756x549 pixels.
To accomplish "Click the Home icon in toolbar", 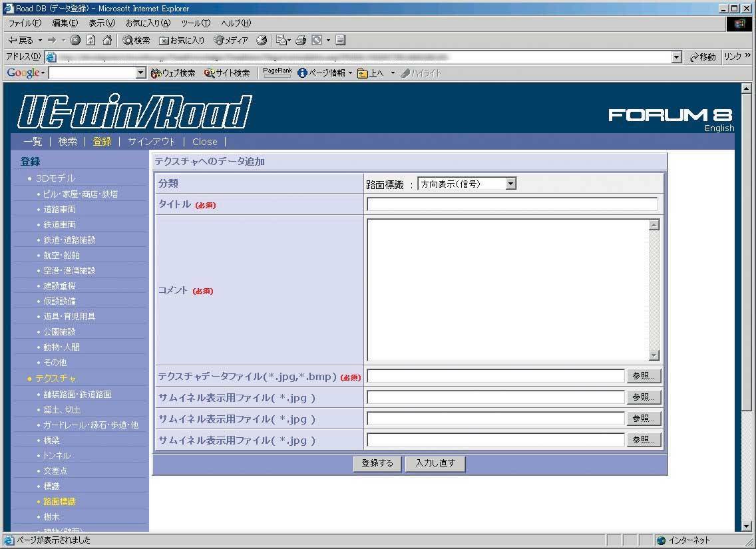I will (x=107, y=40).
